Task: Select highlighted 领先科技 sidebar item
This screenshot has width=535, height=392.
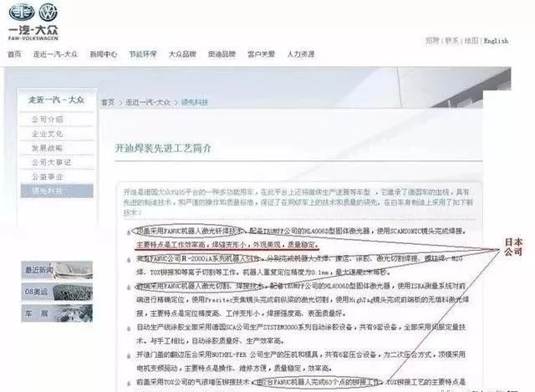Action: pyautogui.click(x=57, y=191)
